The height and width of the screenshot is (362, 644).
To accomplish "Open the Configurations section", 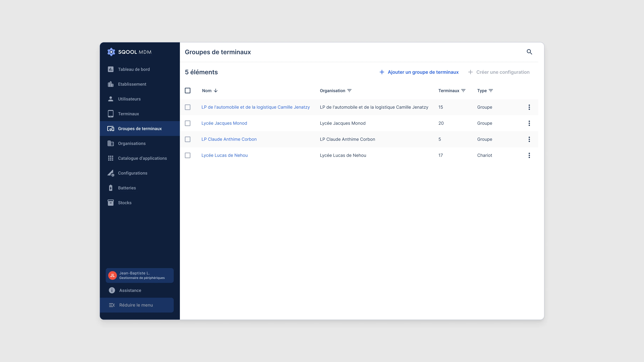I will 133,173.
